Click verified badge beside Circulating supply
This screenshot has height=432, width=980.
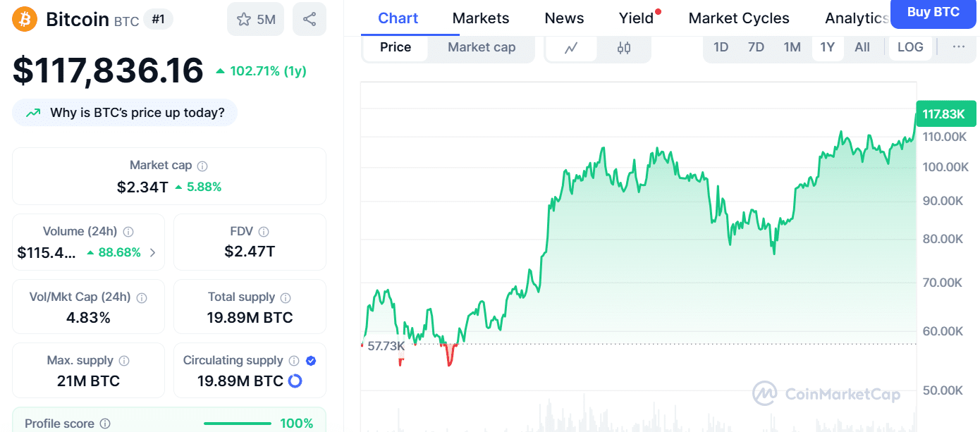point(311,361)
